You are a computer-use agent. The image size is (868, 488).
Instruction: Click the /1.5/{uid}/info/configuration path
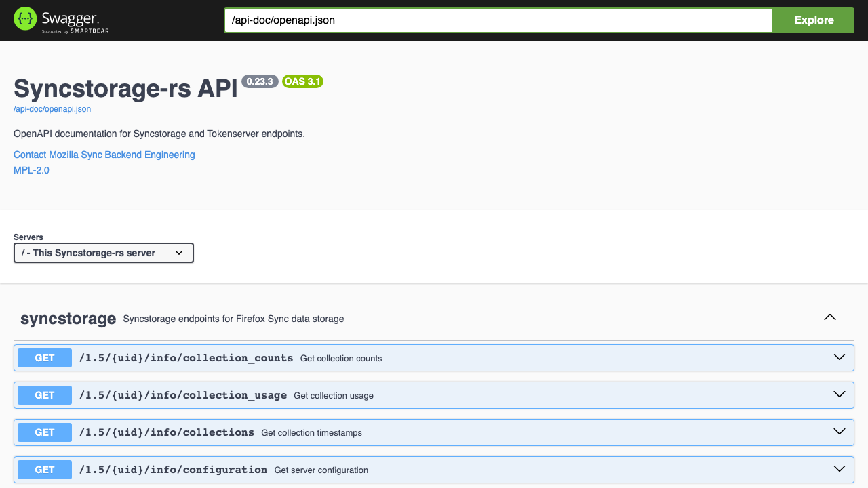(173, 470)
